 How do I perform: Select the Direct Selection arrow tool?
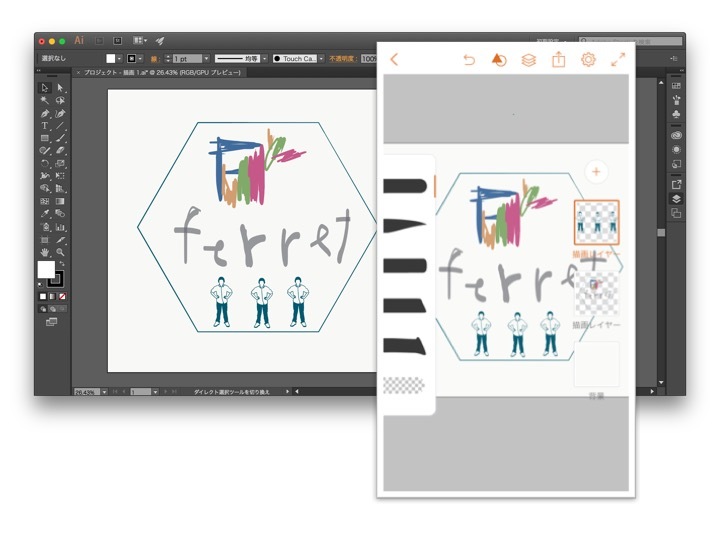60,88
